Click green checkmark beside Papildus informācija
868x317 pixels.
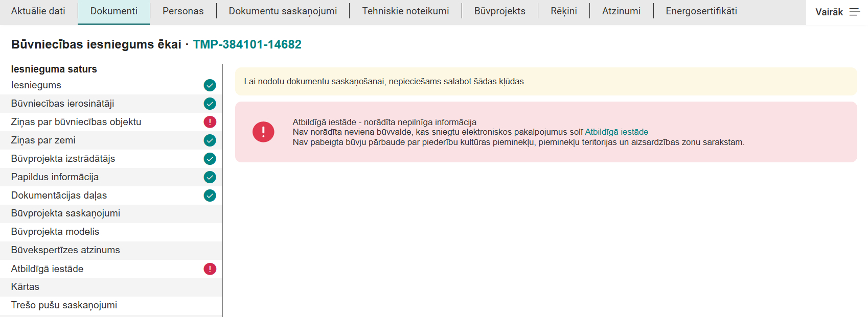pos(210,177)
